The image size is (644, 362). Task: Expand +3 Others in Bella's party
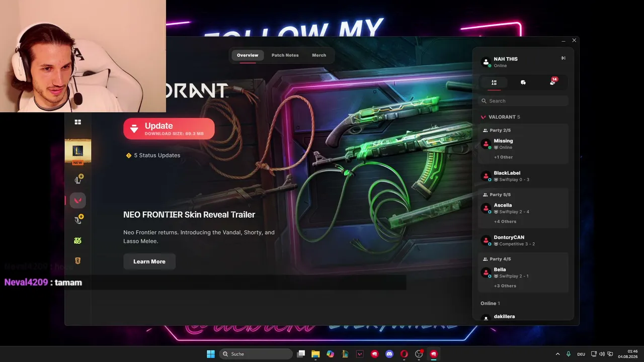coord(505,286)
